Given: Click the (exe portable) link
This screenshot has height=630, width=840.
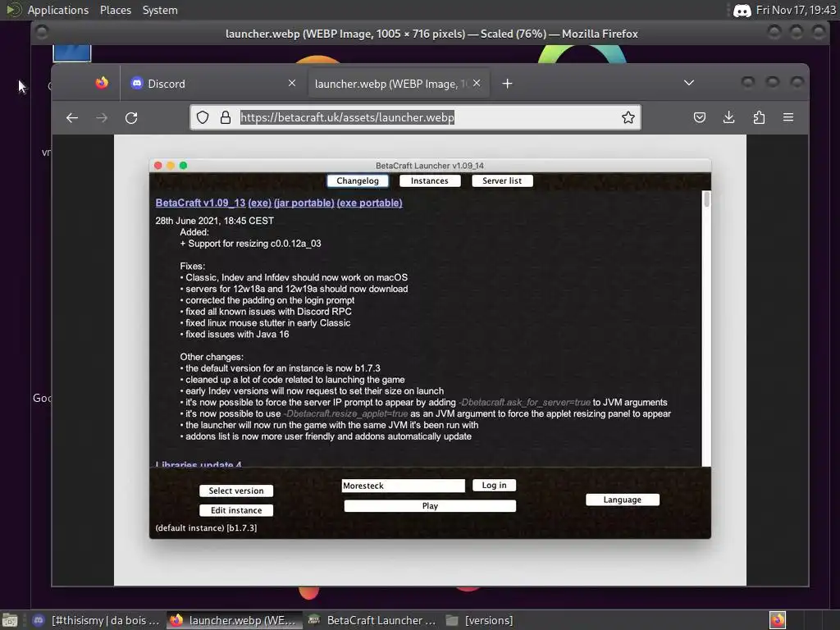Looking at the screenshot, I should coord(370,203).
